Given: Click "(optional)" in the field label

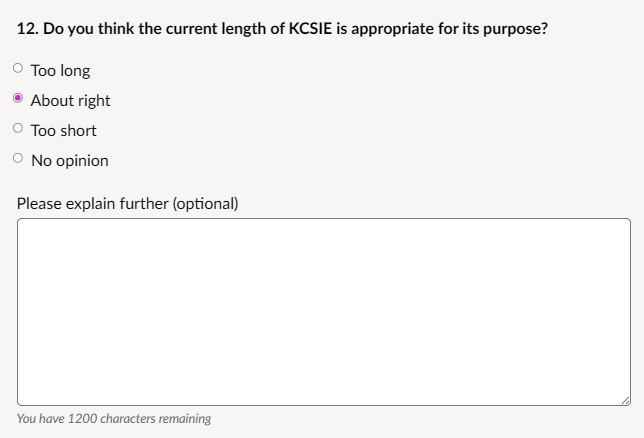Looking at the screenshot, I should click(x=205, y=204).
